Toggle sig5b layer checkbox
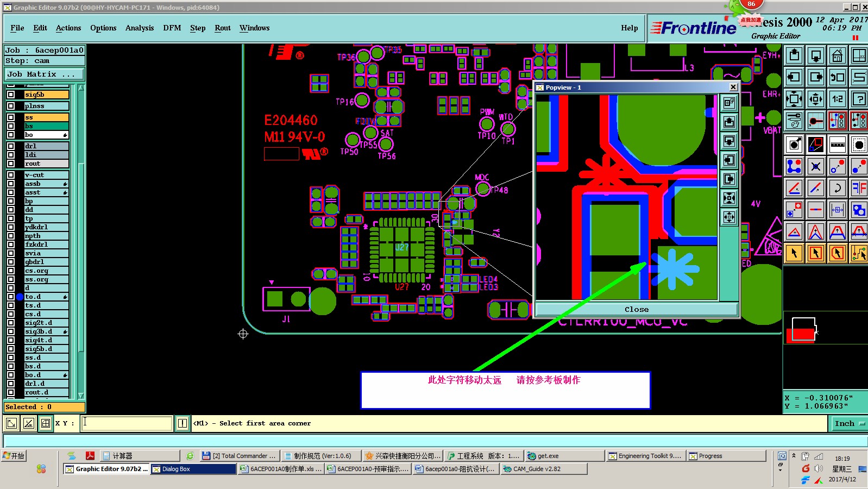This screenshot has width=868, height=489. coord(11,95)
